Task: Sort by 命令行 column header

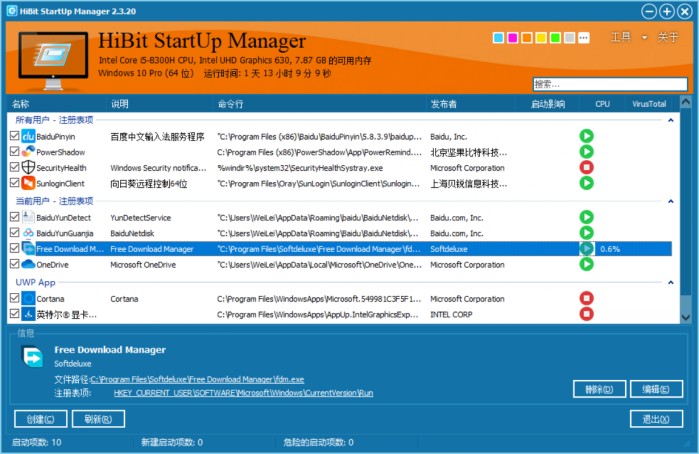Action: point(319,104)
